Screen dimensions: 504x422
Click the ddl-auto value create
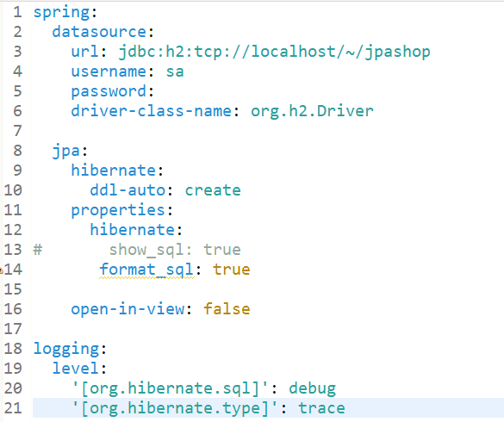213,190
